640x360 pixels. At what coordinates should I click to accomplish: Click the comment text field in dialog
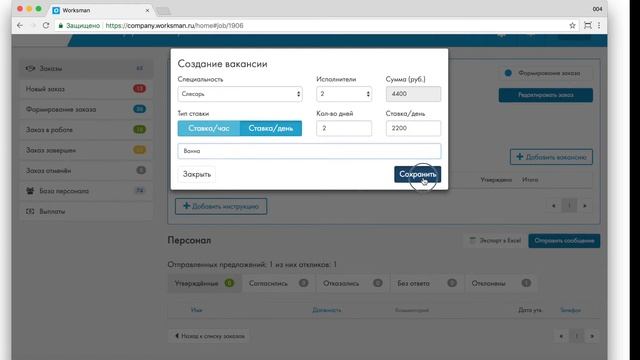(309, 151)
